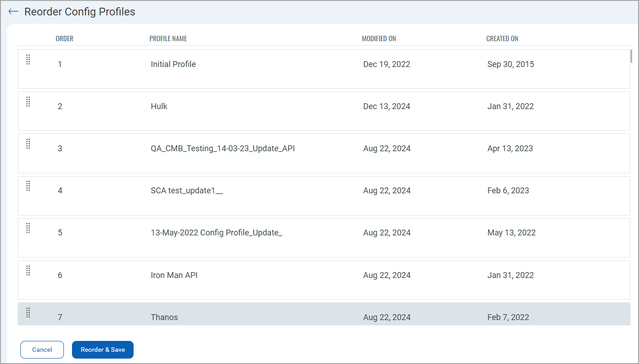This screenshot has height=364, width=639.
Task: Click the CREATED ON column header
Action: [x=502, y=39]
